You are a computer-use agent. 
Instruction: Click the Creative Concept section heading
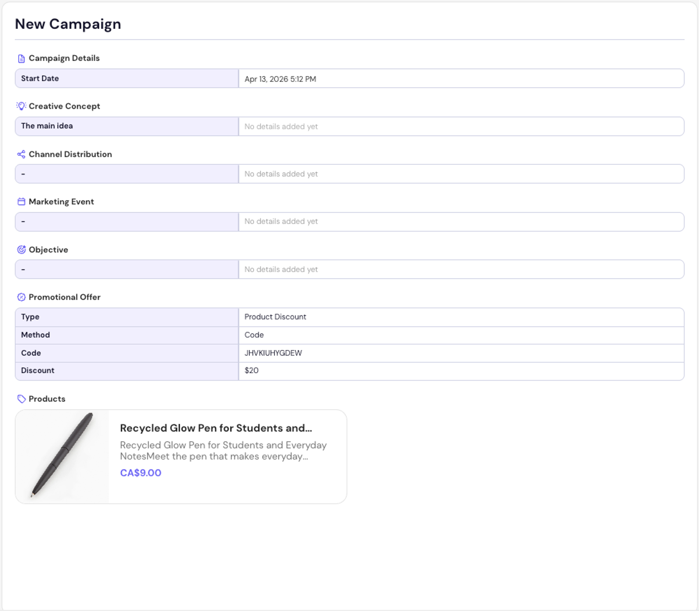coord(64,106)
